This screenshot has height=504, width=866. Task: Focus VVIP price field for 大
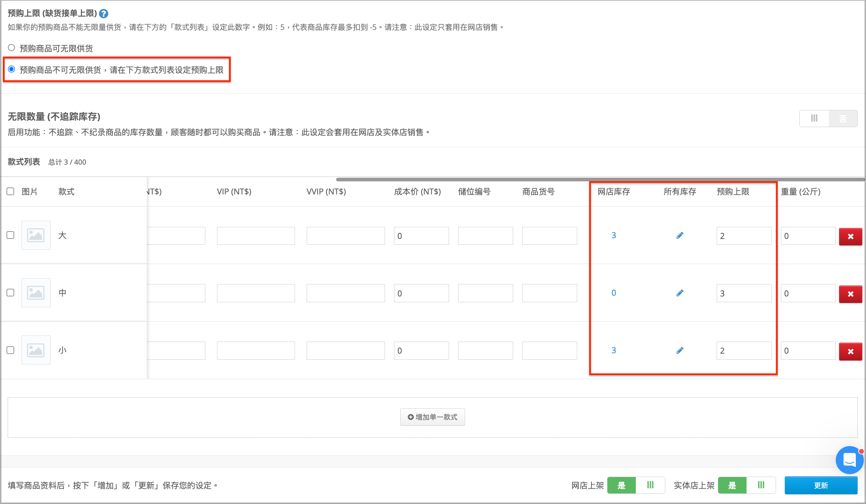pos(346,236)
